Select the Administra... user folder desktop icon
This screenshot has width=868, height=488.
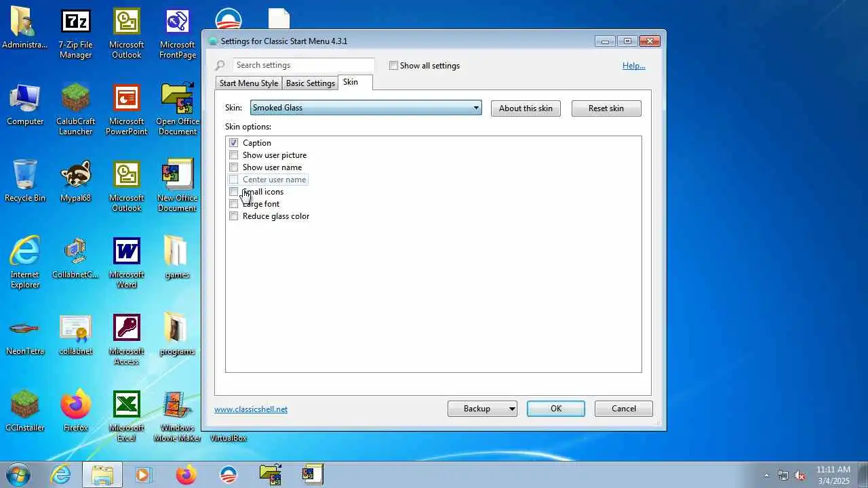25,28
